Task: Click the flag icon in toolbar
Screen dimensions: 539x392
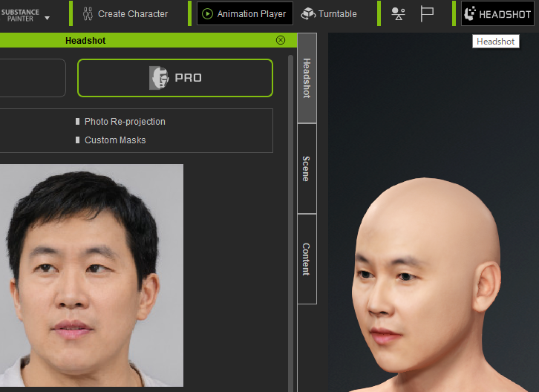Action: click(x=427, y=14)
